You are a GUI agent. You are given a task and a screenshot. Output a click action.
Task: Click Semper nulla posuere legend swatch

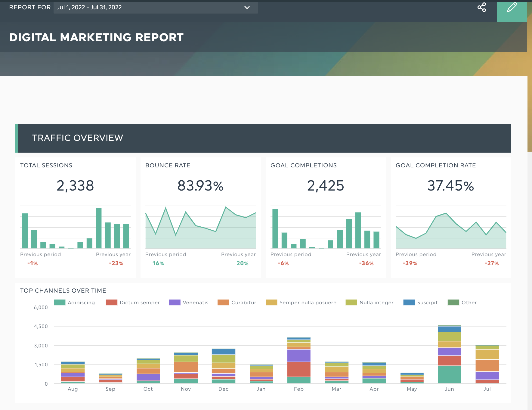coord(271,303)
